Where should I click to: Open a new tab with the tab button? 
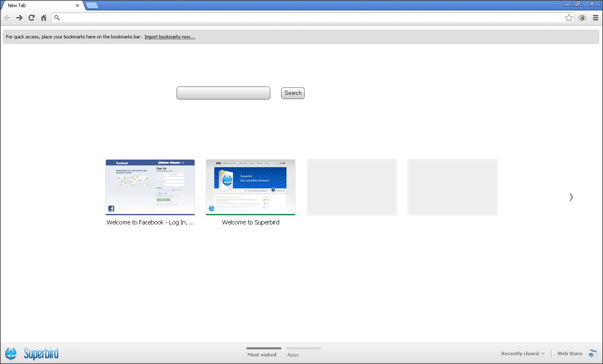pyautogui.click(x=92, y=5)
